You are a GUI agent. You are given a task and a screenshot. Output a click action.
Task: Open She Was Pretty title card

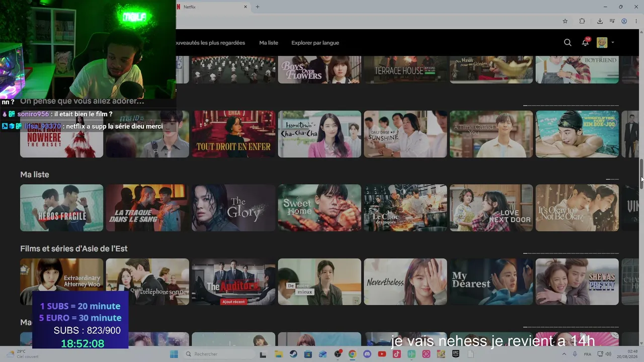pos(577,282)
